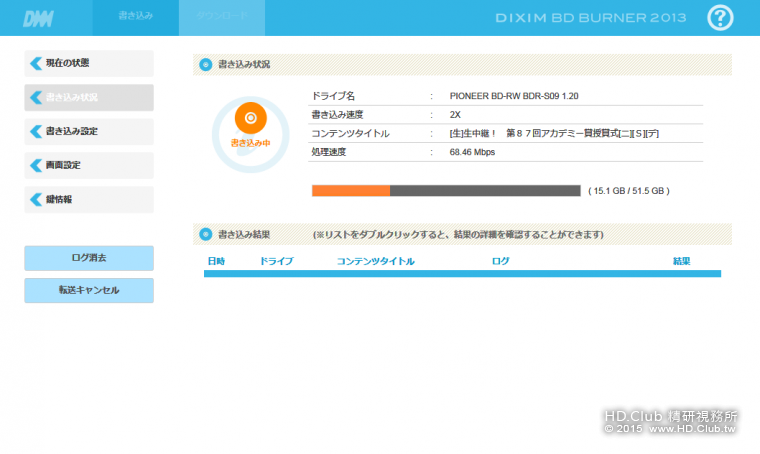Viewport: 760px width, 454px height.
Task: Click the content title 第87回アカデミー賞授賞式
Action: click(554, 133)
